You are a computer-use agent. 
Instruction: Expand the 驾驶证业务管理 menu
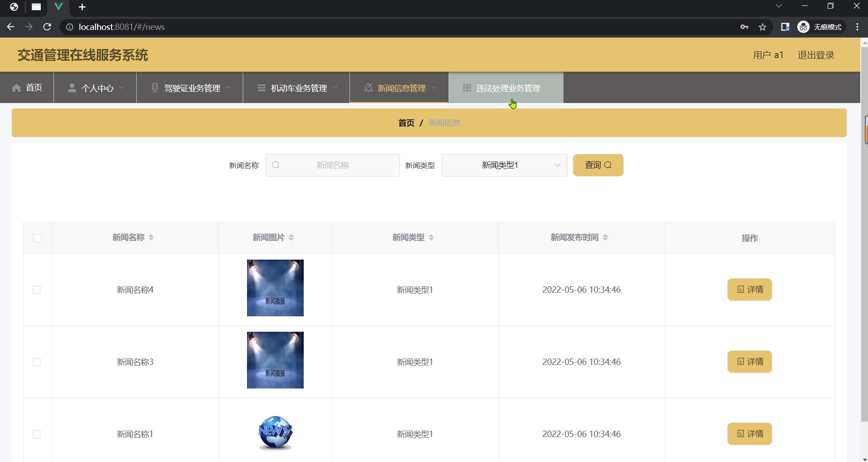point(190,88)
